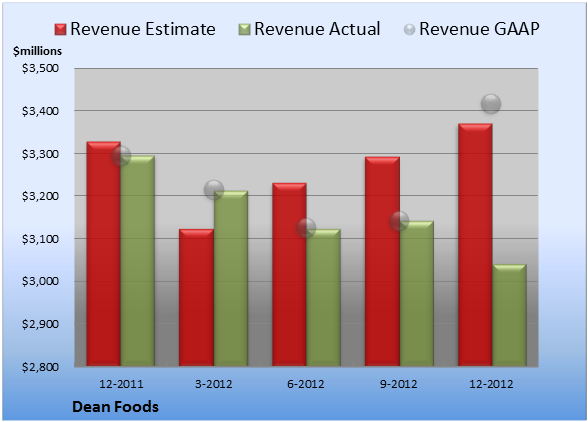The height and width of the screenshot is (422, 588).
Task: Select the green actual bar for 3-2012
Action: [x=231, y=278]
